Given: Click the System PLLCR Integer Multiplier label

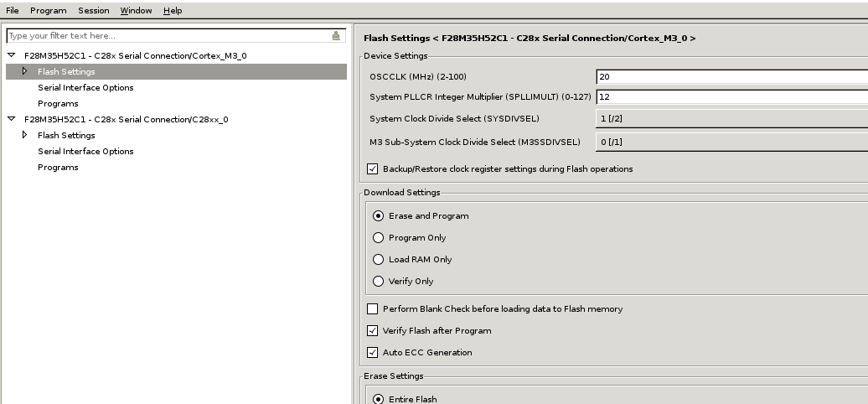Looking at the screenshot, I should (x=481, y=97).
